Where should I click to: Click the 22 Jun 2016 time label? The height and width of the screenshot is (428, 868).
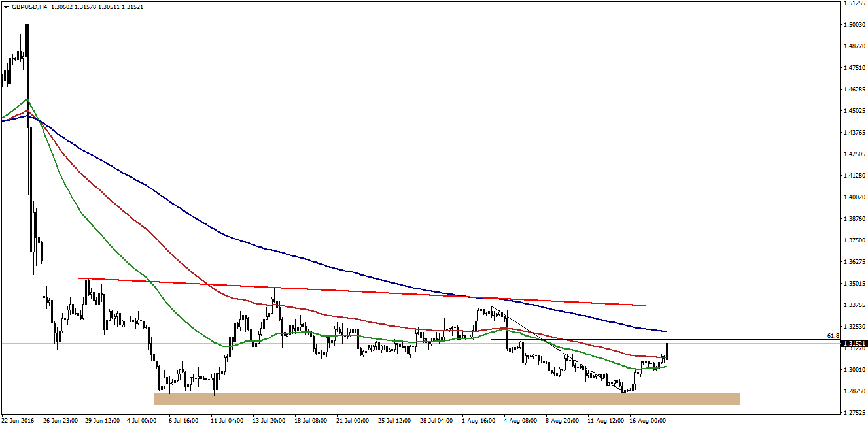(16, 421)
